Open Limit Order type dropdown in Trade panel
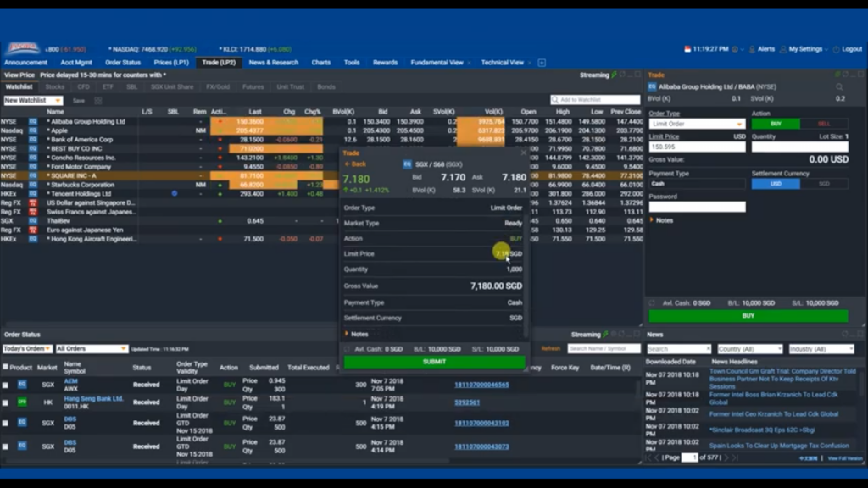Image resolution: width=868 pixels, height=488 pixels. pyautogui.click(x=697, y=124)
